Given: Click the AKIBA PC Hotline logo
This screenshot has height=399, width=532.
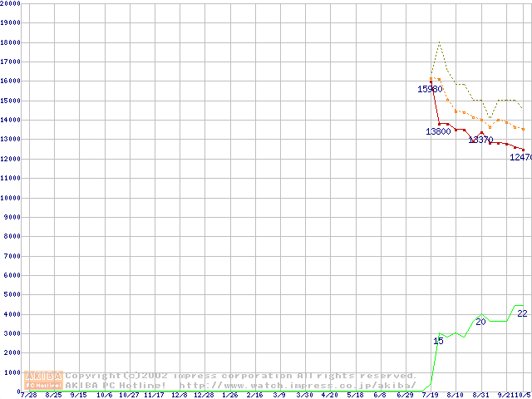Looking at the screenshot, I should pos(43,381).
